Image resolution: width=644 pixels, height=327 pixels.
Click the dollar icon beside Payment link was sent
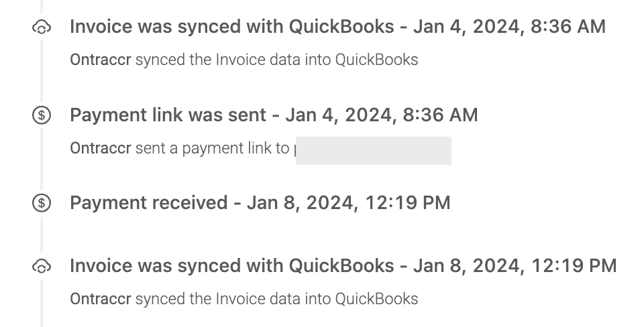(x=42, y=115)
